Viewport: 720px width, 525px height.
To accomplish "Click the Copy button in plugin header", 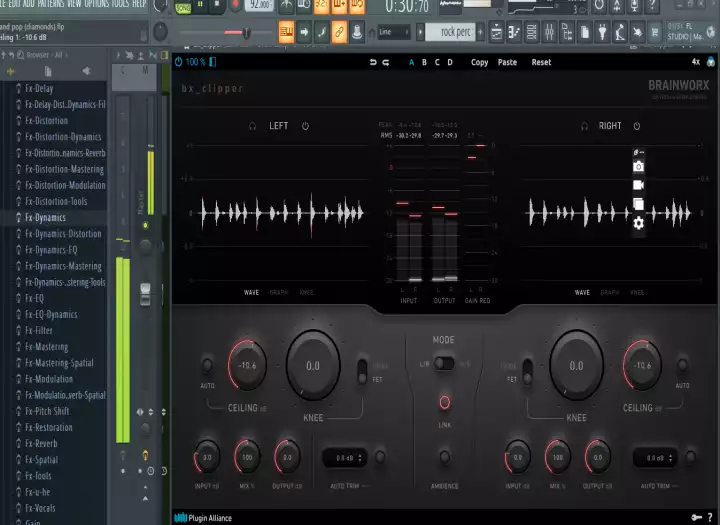I will [479, 62].
